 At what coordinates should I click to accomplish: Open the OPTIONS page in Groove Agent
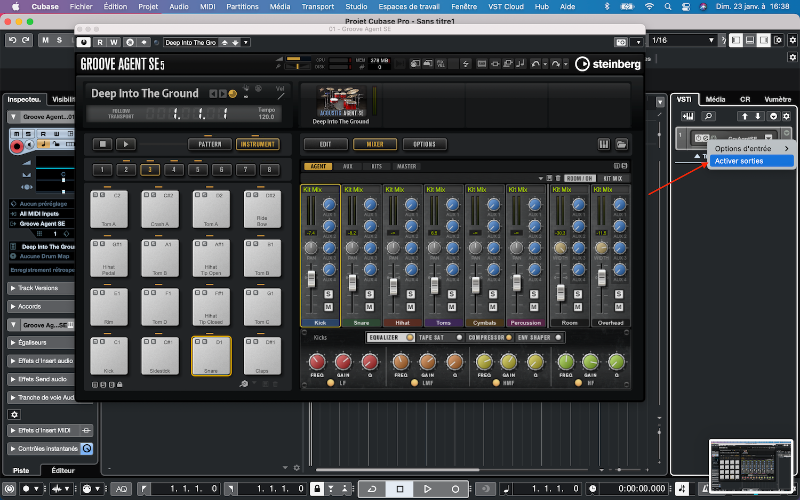coord(424,144)
